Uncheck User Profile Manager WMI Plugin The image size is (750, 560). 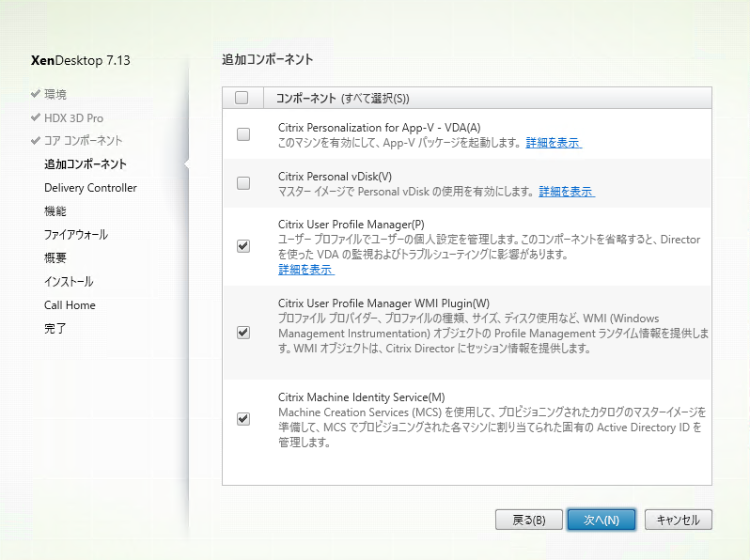[x=243, y=333]
